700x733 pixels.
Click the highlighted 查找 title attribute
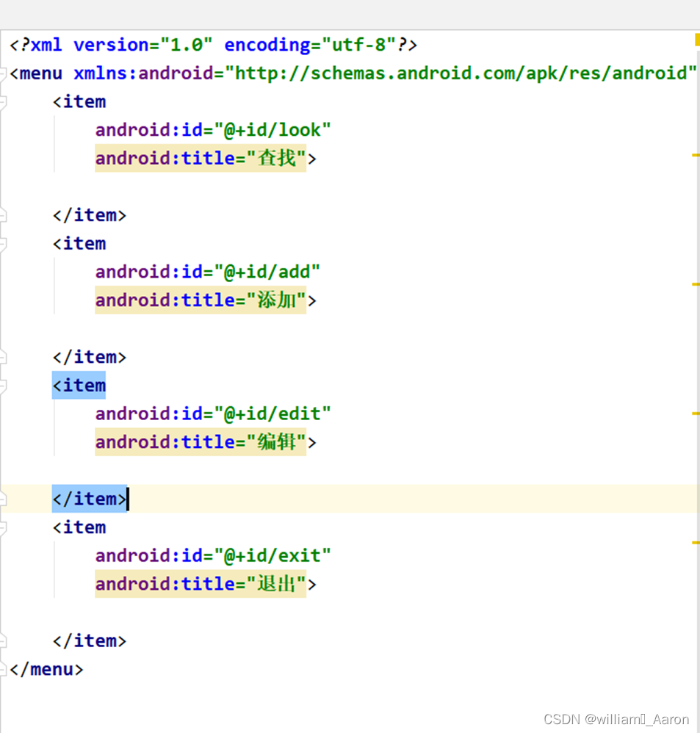pos(200,158)
